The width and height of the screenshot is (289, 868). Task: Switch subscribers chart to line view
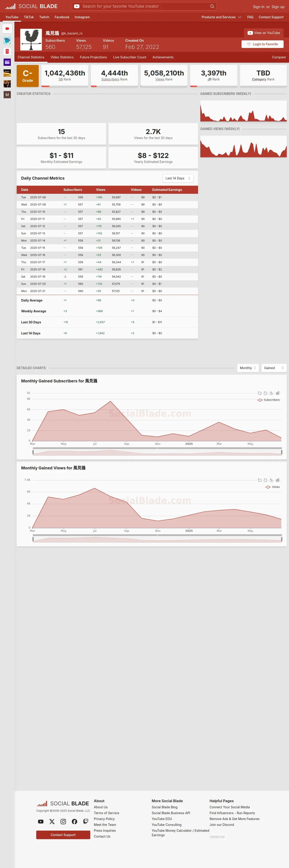click(271, 393)
